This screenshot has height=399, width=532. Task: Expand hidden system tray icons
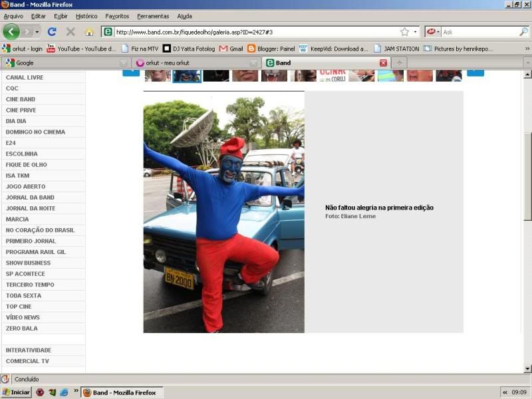(x=505, y=392)
